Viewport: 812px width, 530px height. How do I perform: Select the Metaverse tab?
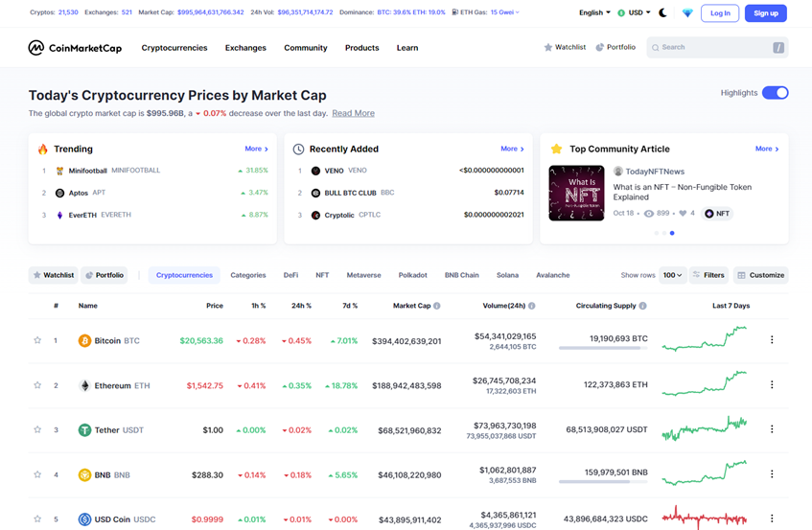point(363,275)
